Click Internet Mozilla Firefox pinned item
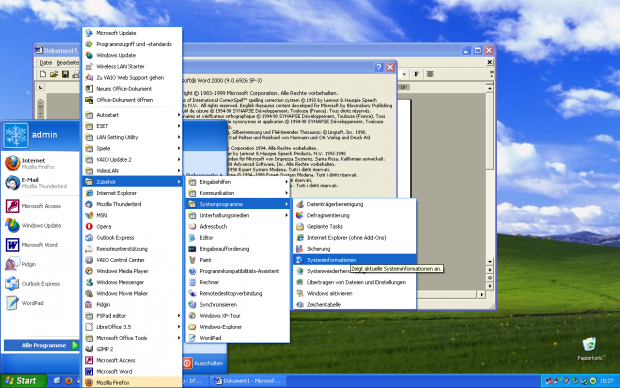 (x=40, y=163)
